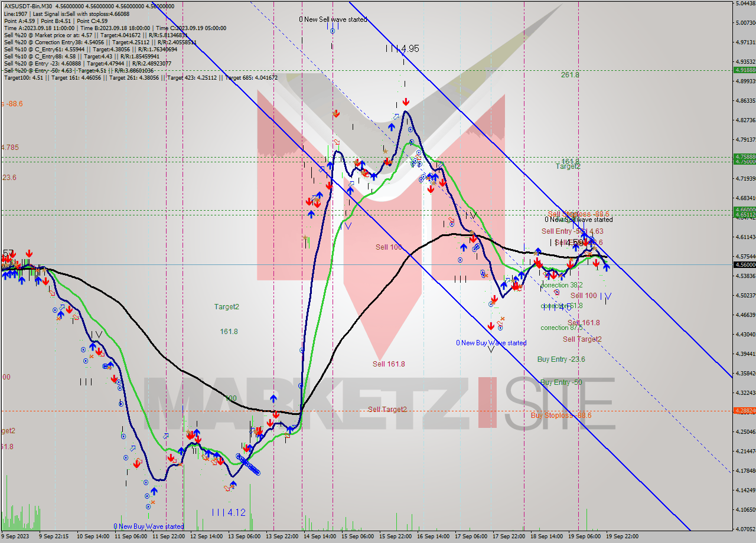Click the '13 Sep 22:00' time axis label

point(281,537)
